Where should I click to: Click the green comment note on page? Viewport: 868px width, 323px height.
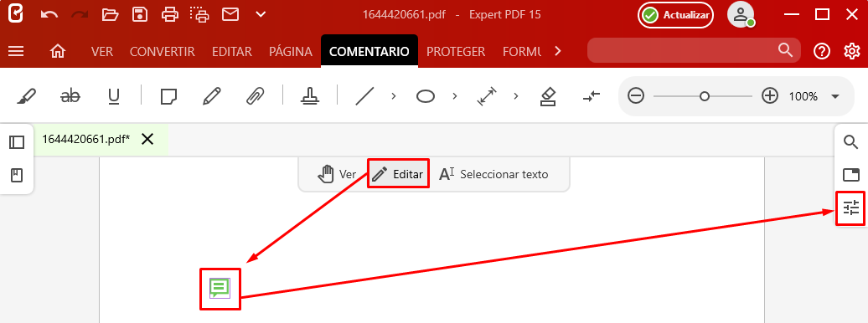(x=220, y=288)
